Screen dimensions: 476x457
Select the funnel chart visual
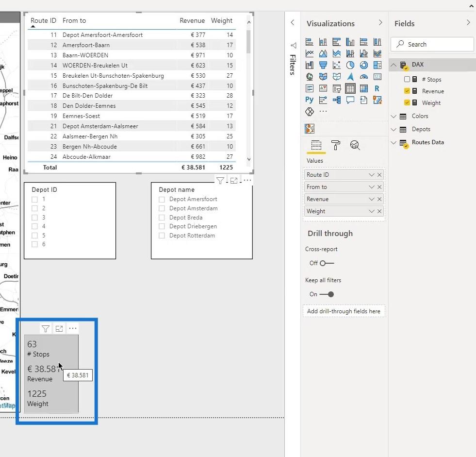(x=323, y=65)
